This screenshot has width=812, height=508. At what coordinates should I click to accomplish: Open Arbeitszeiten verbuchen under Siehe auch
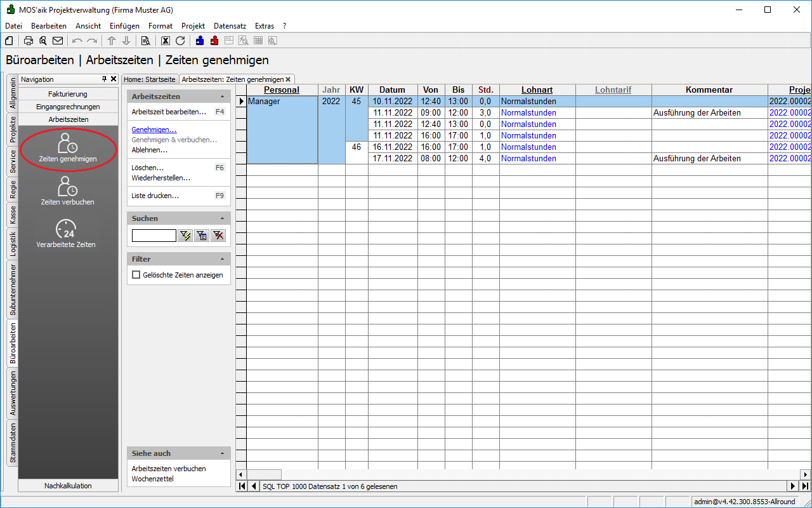(169, 469)
